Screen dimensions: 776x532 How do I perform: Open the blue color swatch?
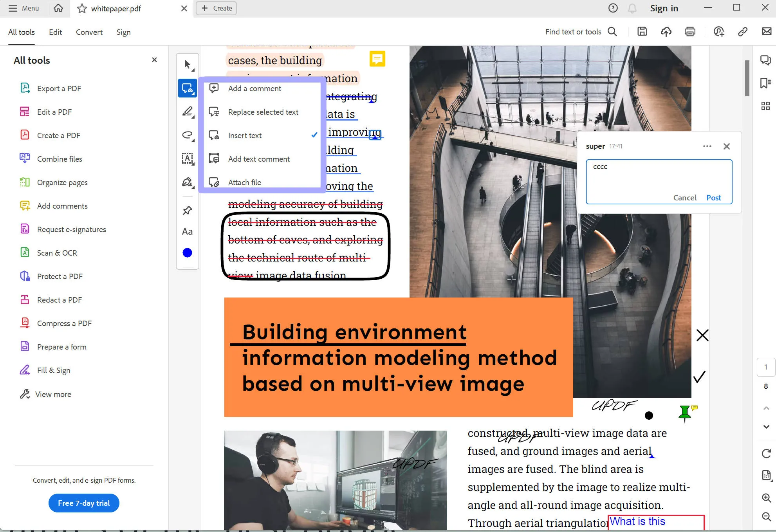[188, 253]
